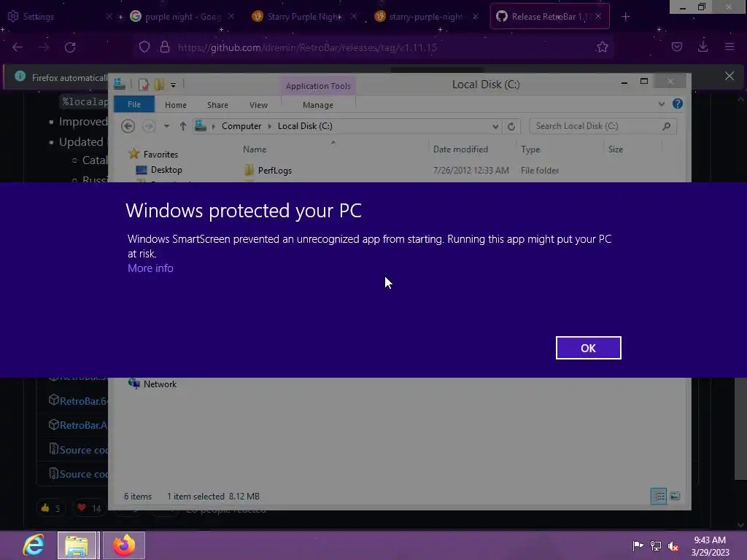Go up one folder level
The height and width of the screenshot is (560, 747).
click(x=183, y=126)
